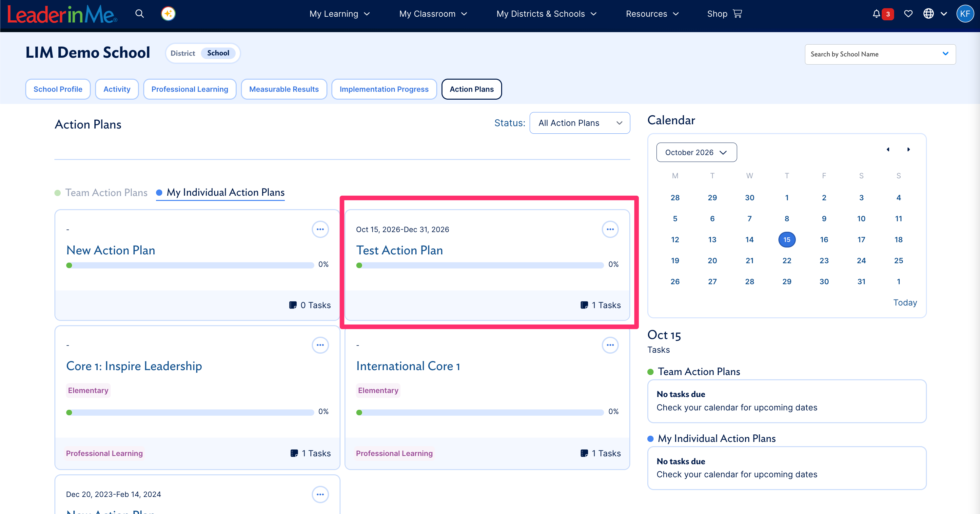Screen dimensions: 980x514
Task: Open Search by School Name dropdown
Action: coord(880,54)
